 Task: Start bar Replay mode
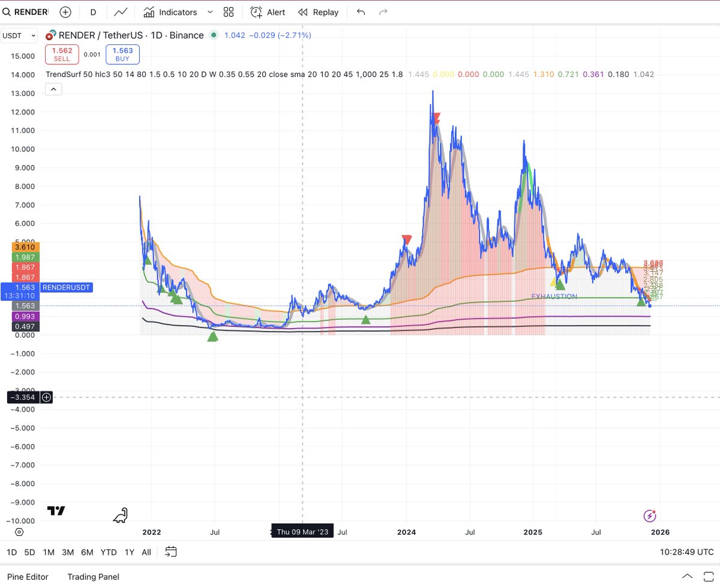click(x=319, y=12)
